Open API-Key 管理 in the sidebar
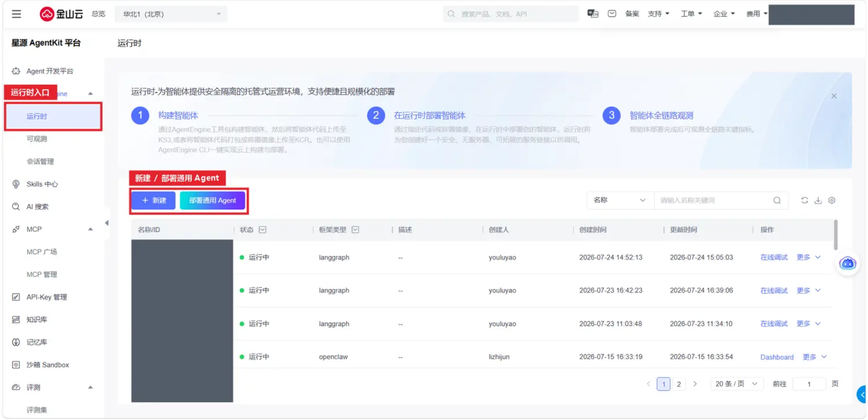The image size is (868, 420). (47, 297)
